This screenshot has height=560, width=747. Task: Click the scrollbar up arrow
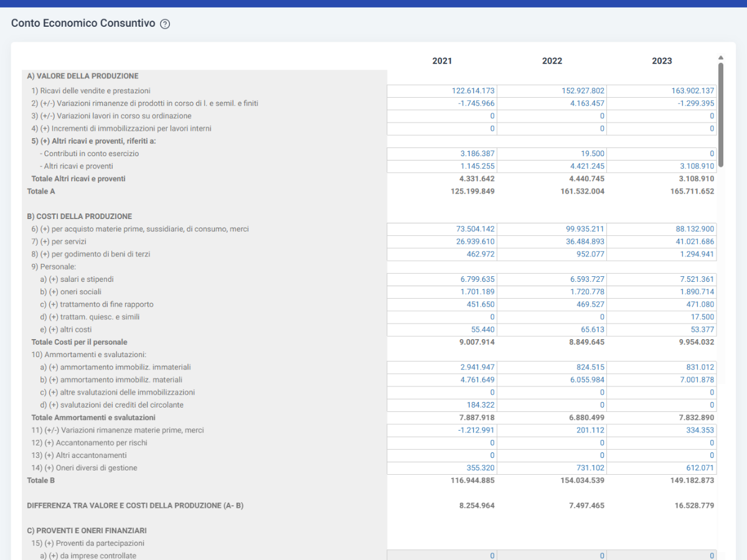(x=721, y=57)
